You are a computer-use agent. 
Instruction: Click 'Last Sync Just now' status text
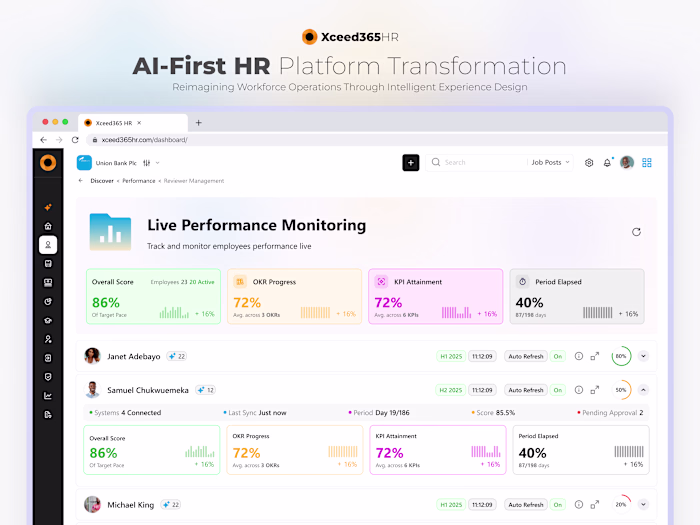click(x=255, y=412)
